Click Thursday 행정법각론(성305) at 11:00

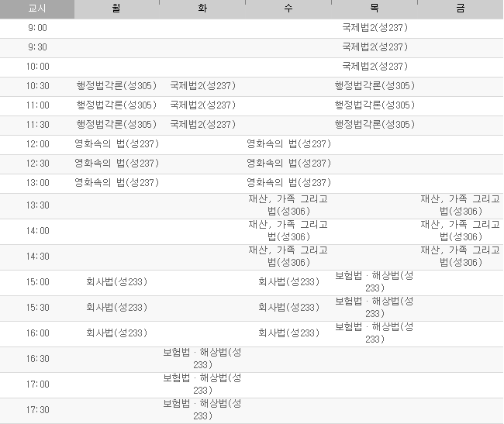coord(375,105)
